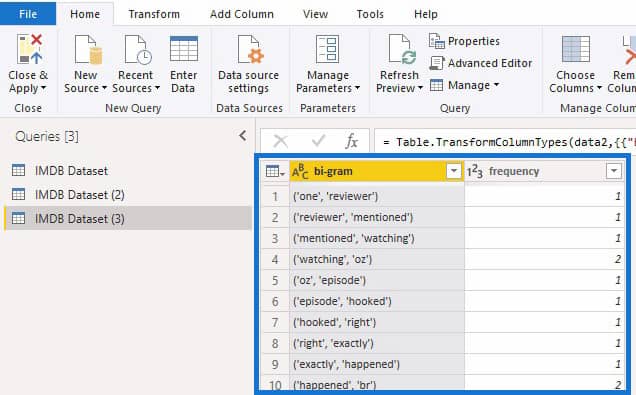636x395 pixels.
Task: Click cell ('exactly', 'happened')
Action: 377,365
